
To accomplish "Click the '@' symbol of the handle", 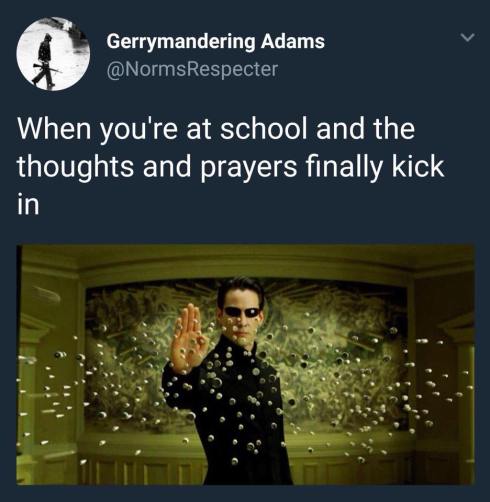I will 114,70.
